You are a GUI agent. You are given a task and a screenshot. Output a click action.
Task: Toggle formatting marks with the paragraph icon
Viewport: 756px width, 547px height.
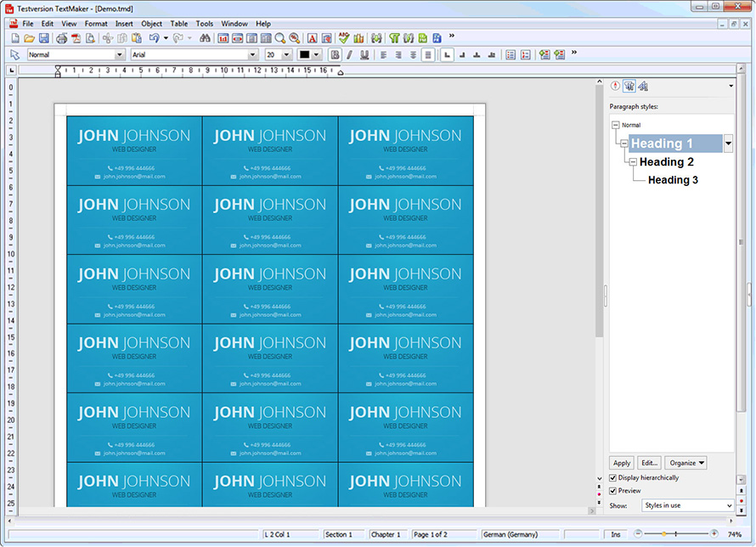(x=394, y=38)
